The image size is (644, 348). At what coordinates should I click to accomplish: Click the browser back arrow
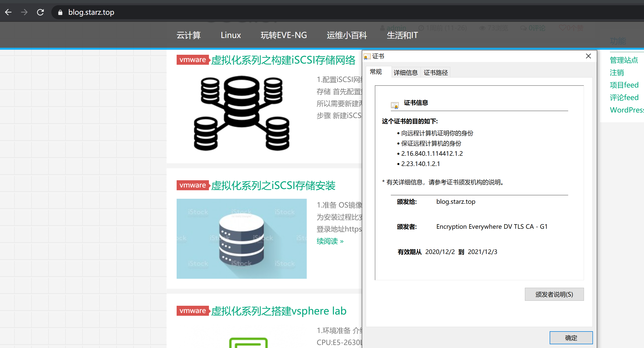(x=8, y=12)
